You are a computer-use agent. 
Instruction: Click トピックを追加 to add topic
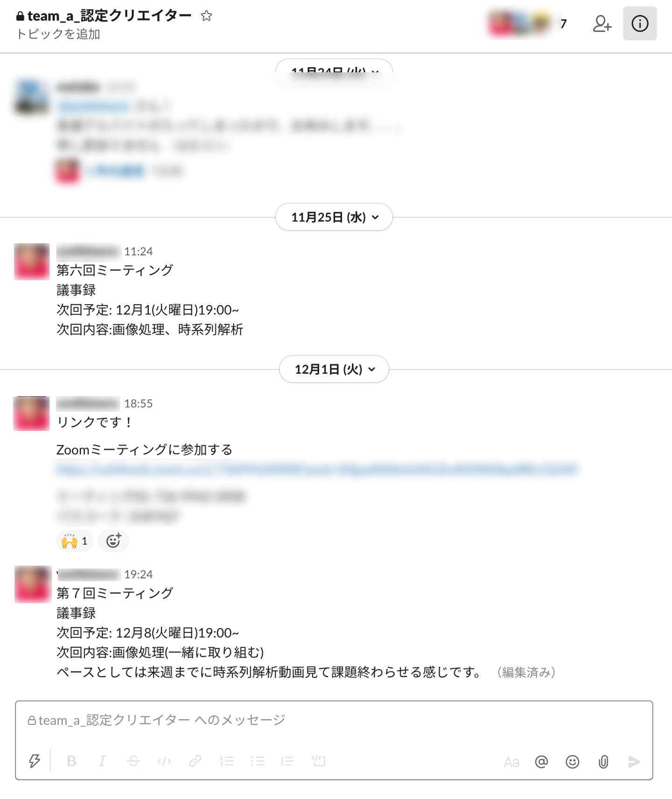click(x=58, y=34)
